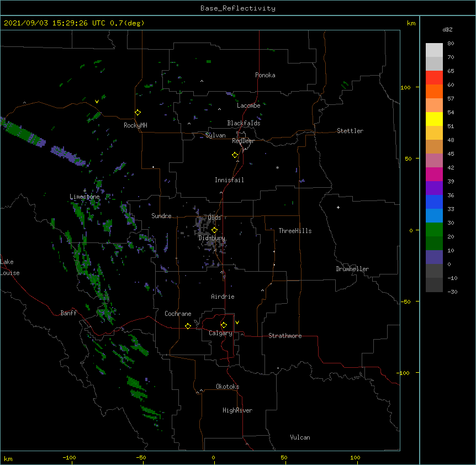476x465 pixels.
Task: Click the Stettler city label
Action: tap(350, 131)
